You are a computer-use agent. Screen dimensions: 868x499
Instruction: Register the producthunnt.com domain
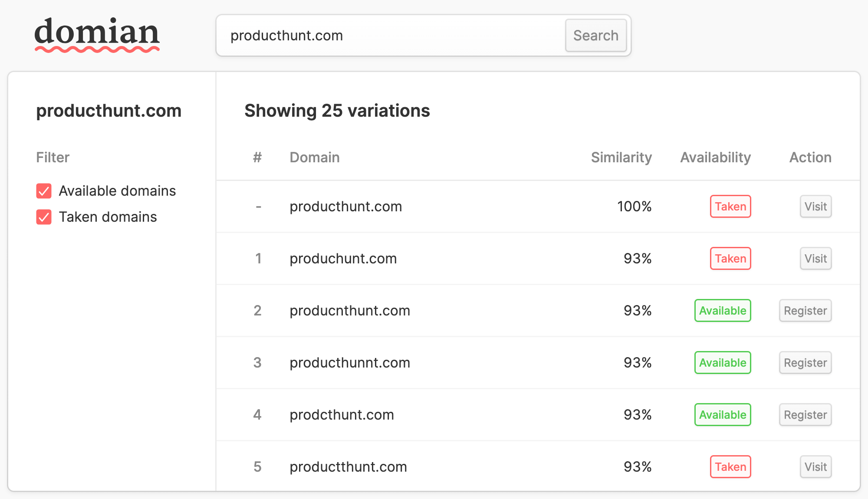(805, 363)
